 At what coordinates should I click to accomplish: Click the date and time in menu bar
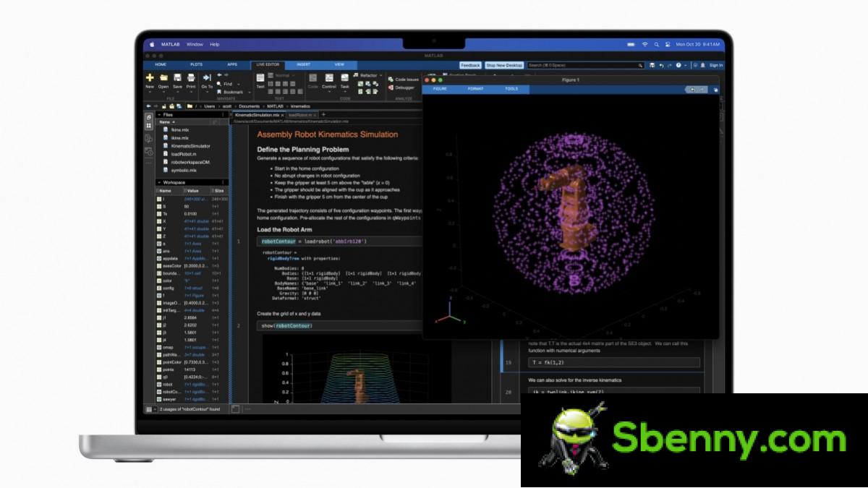coord(699,44)
